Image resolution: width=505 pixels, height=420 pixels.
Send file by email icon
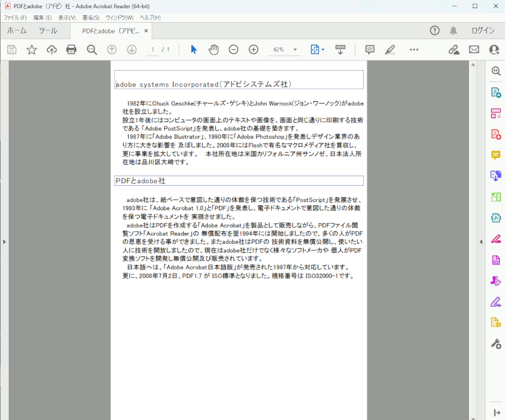pos(474,50)
